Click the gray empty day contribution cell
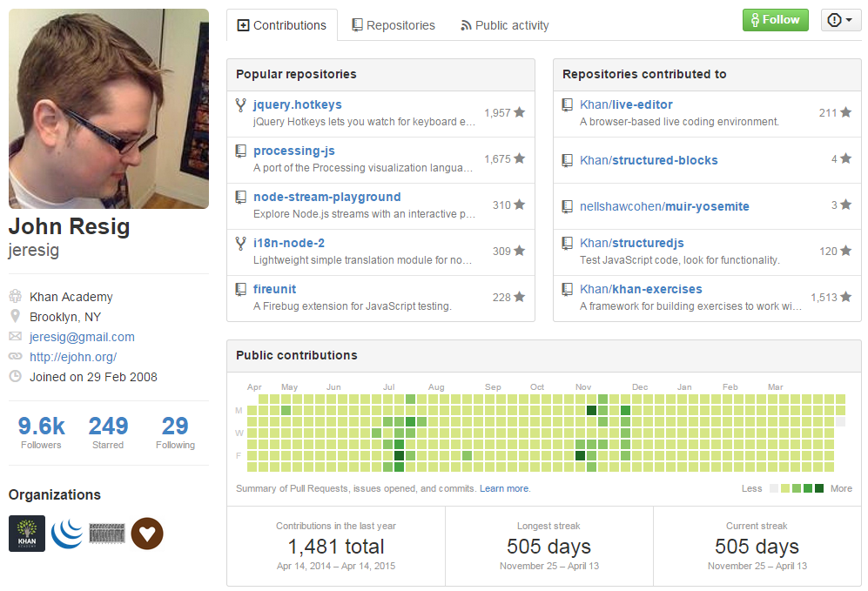868x591 pixels. 840,421
